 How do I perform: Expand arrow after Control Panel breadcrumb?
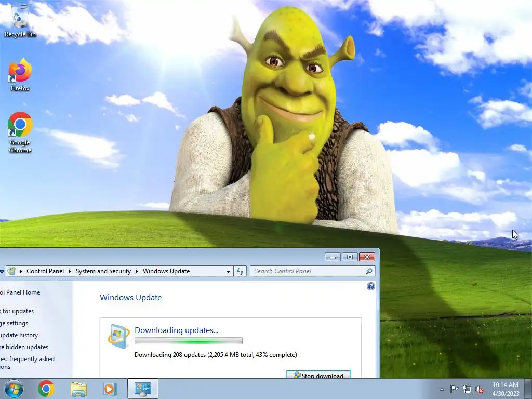[70, 271]
